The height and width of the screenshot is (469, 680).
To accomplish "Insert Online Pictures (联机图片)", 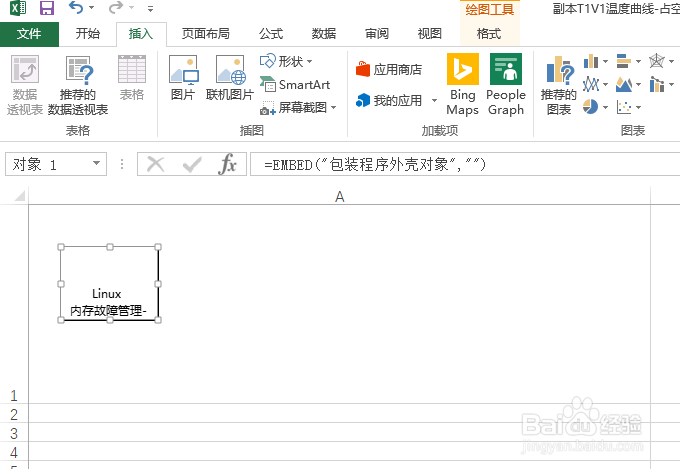I will (230, 78).
